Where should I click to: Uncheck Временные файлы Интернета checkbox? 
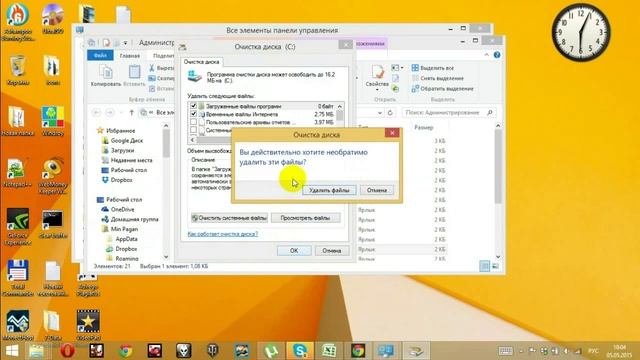[x=193, y=114]
